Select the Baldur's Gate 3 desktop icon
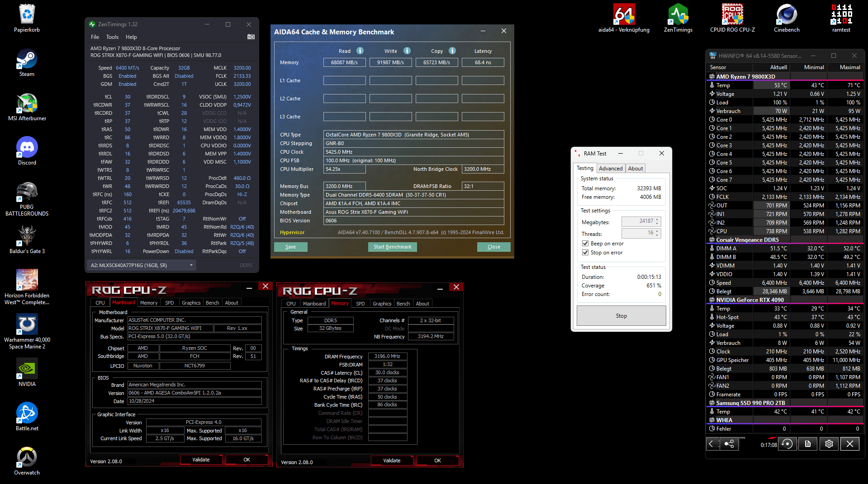 tap(27, 240)
